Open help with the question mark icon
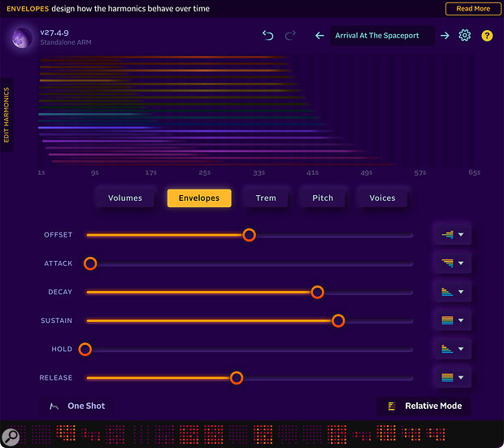The height and width of the screenshot is (448, 504). (x=487, y=36)
